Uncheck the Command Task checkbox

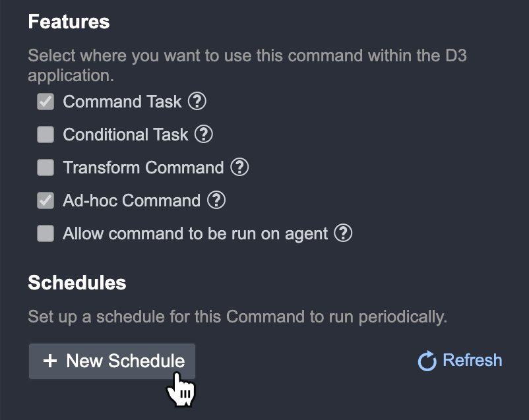pyautogui.click(x=46, y=102)
